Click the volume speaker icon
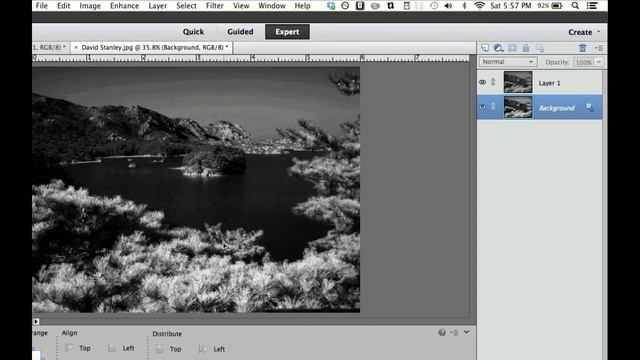Screen dimensions: 640x360 click(x=448, y=6)
